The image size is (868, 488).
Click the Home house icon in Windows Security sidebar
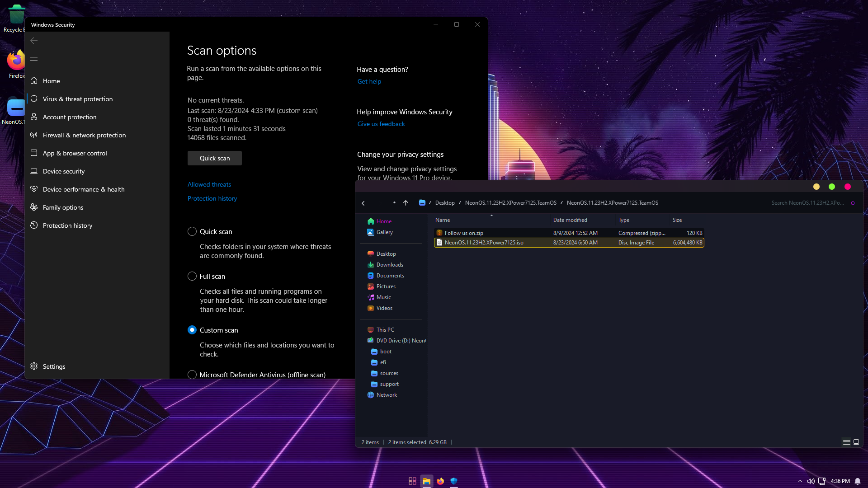pos(34,80)
